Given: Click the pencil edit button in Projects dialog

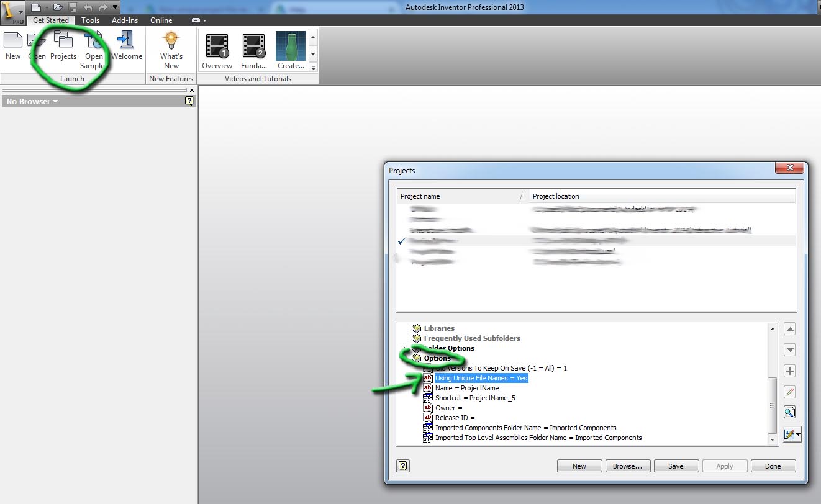Looking at the screenshot, I should [x=790, y=392].
